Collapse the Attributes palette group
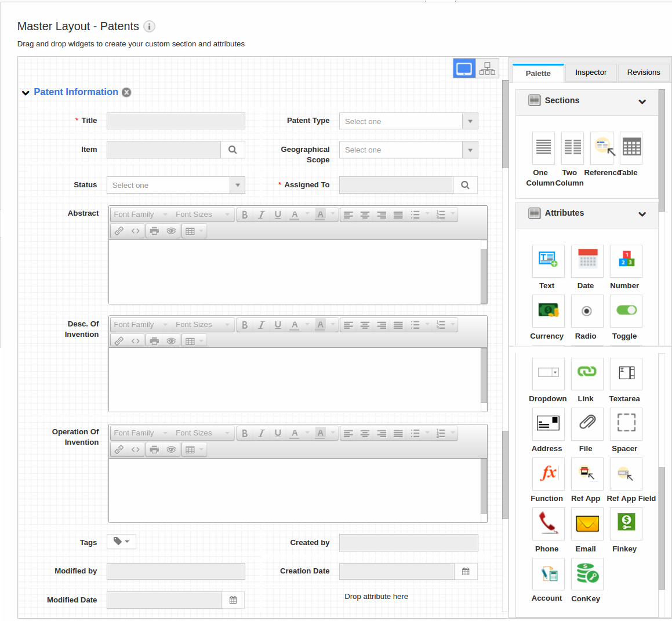 [642, 214]
